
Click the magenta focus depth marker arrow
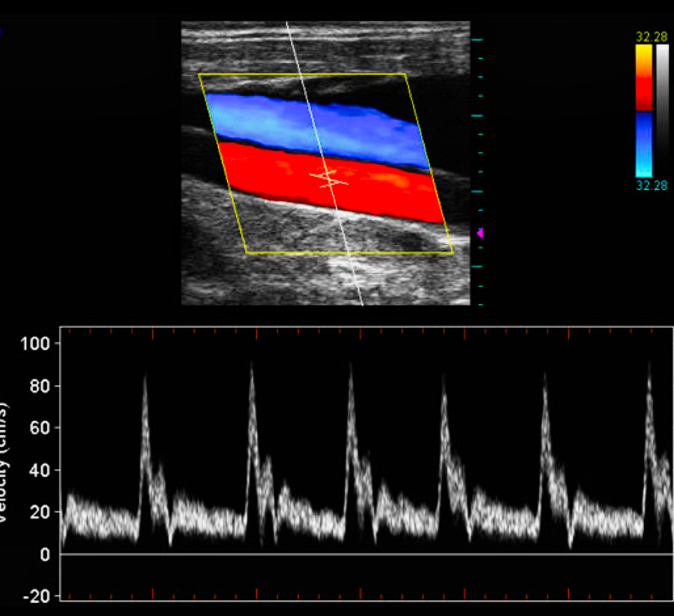tap(480, 233)
